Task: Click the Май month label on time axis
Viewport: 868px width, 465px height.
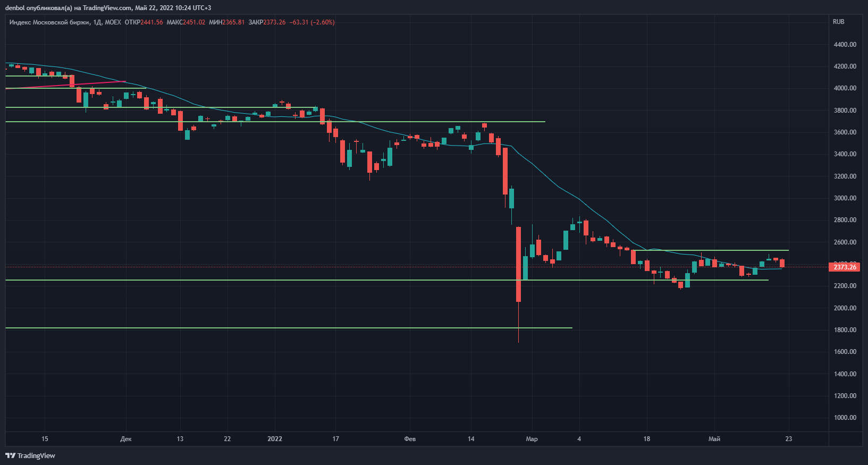Action: click(714, 439)
